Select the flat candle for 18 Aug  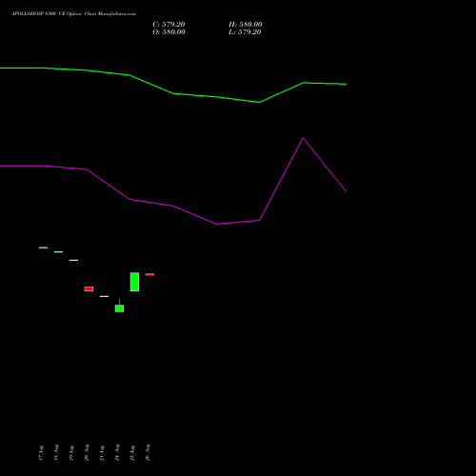(58, 252)
